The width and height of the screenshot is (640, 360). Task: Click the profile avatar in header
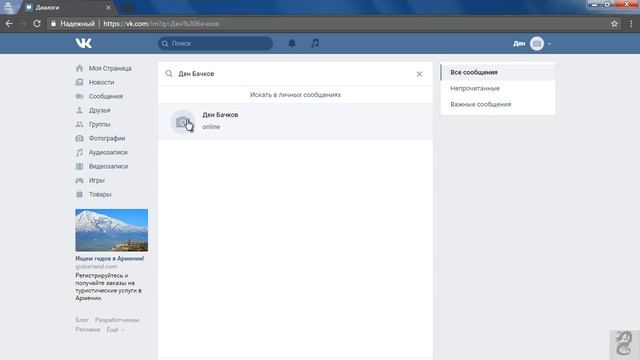(537, 43)
